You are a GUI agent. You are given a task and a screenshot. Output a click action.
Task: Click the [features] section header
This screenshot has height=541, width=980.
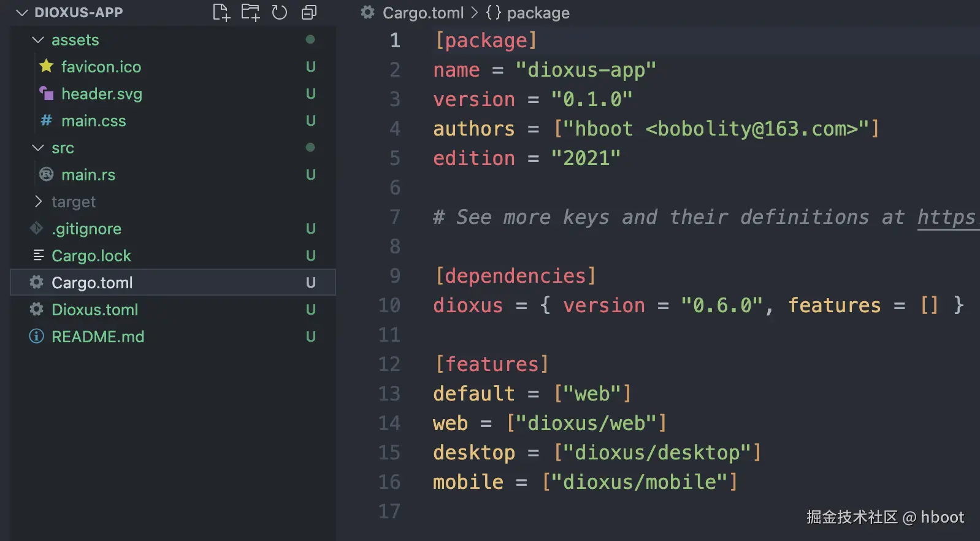[x=491, y=364]
